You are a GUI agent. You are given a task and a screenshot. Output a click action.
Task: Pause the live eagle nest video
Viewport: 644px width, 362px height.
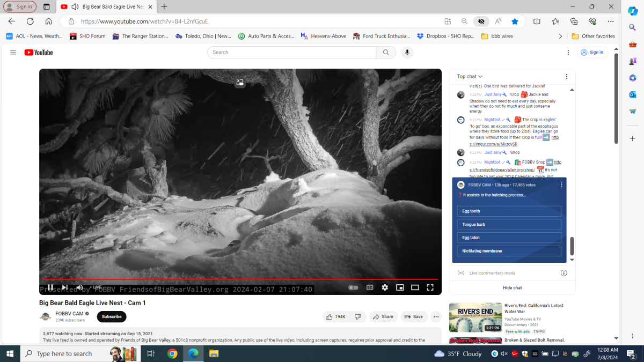tap(50, 287)
